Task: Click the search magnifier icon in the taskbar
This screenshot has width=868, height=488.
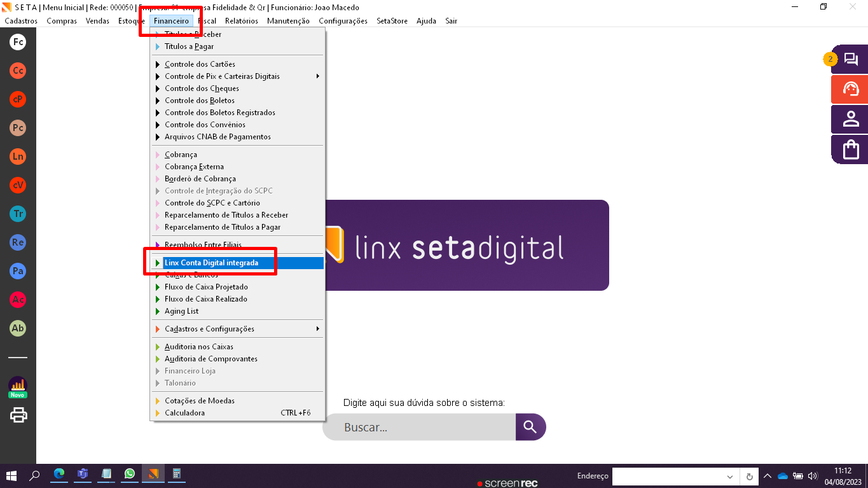Action: pyautogui.click(x=35, y=475)
